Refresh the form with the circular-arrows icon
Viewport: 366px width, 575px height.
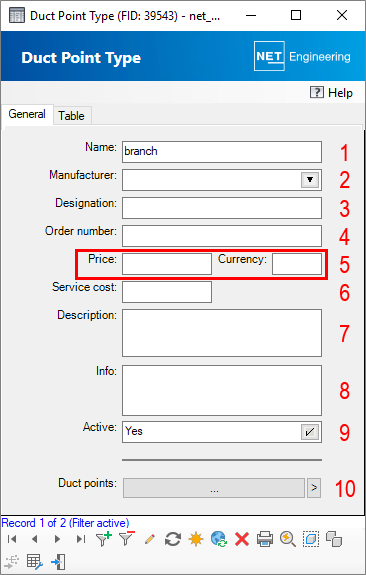point(173,539)
